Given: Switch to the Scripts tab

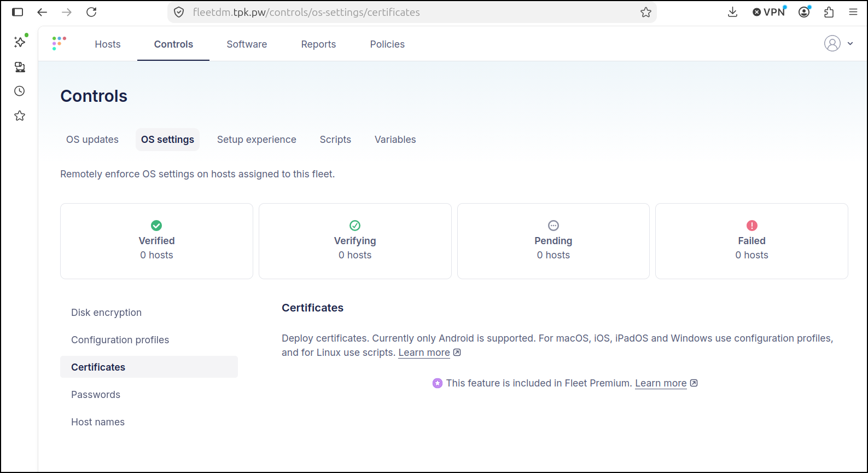Looking at the screenshot, I should 335,140.
